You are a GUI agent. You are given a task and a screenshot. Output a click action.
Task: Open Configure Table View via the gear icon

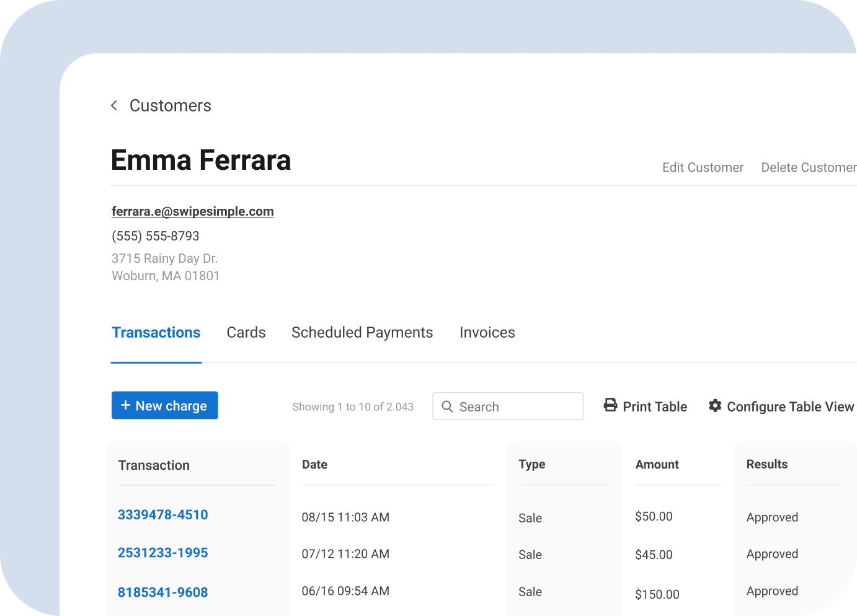715,405
